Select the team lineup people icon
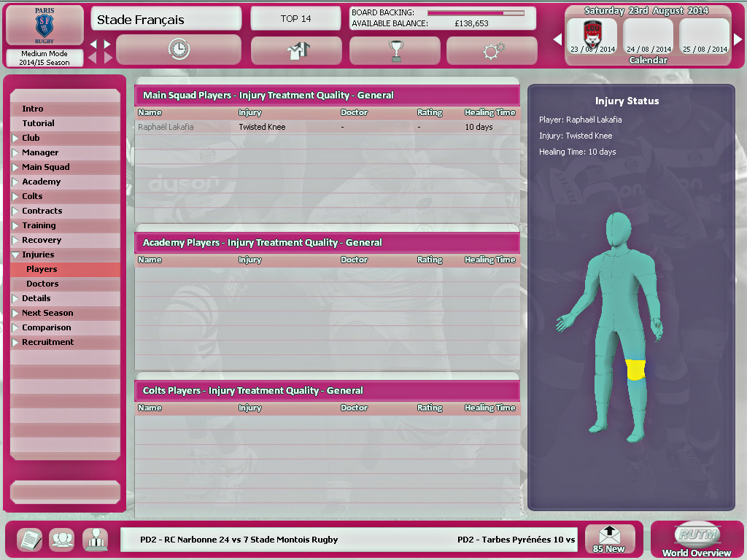 pyautogui.click(x=61, y=540)
